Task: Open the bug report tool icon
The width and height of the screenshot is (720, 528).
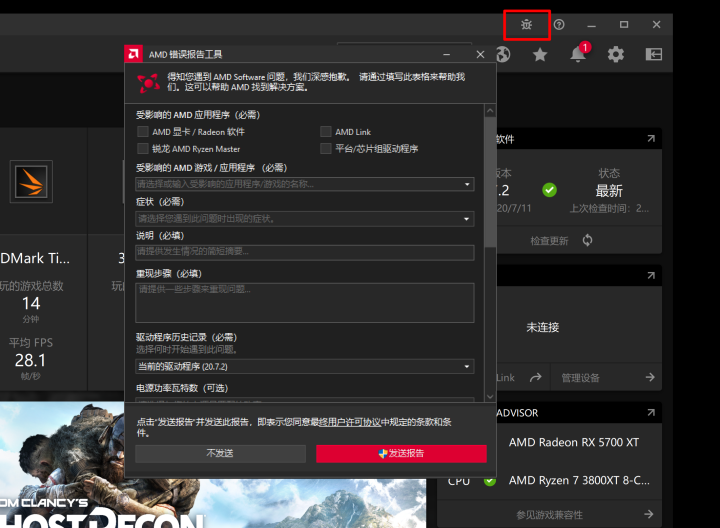Action: [526, 24]
